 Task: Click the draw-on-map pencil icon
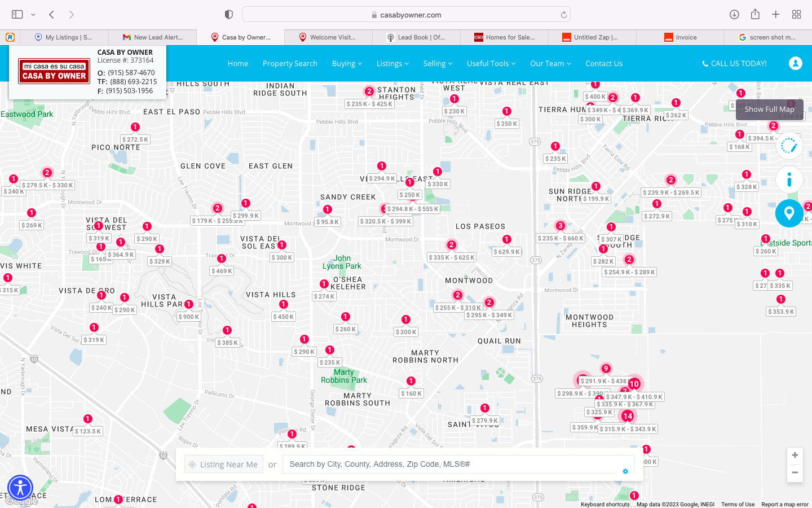coord(789,147)
